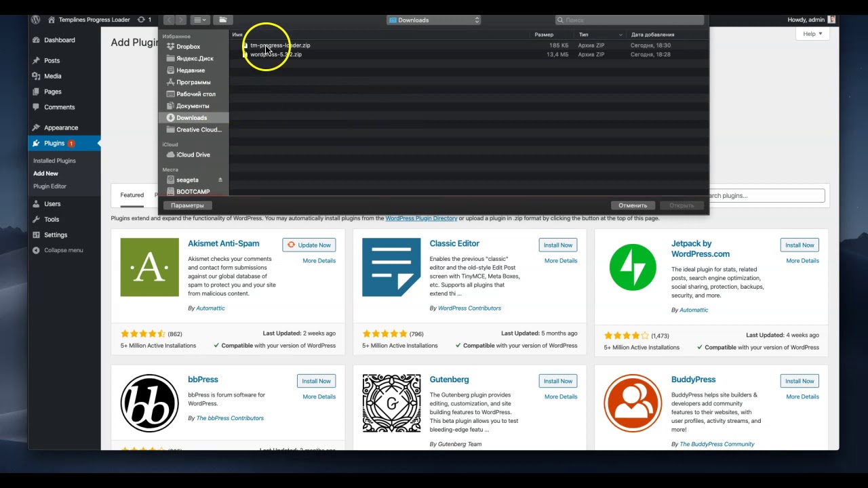The height and width of the screenshot is (488, 868).
Task: Click the Gutenberg plugin thumbnail
Action: click(391, 403)
